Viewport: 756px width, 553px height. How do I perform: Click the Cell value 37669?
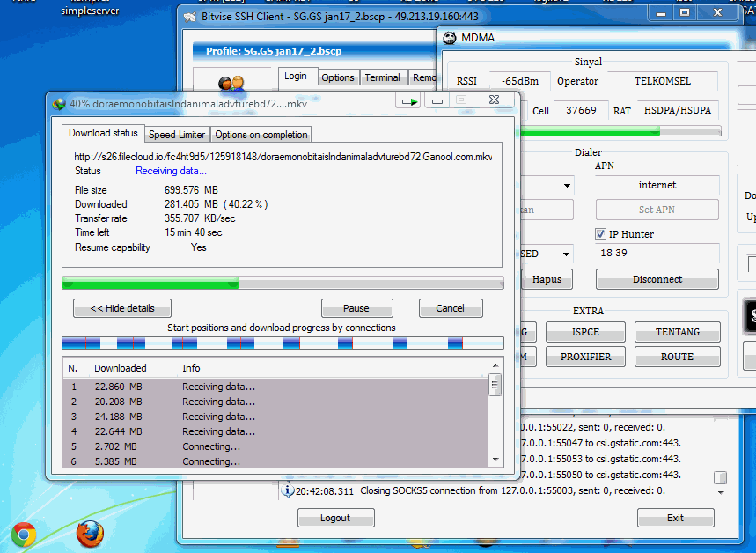coord(581,110)
